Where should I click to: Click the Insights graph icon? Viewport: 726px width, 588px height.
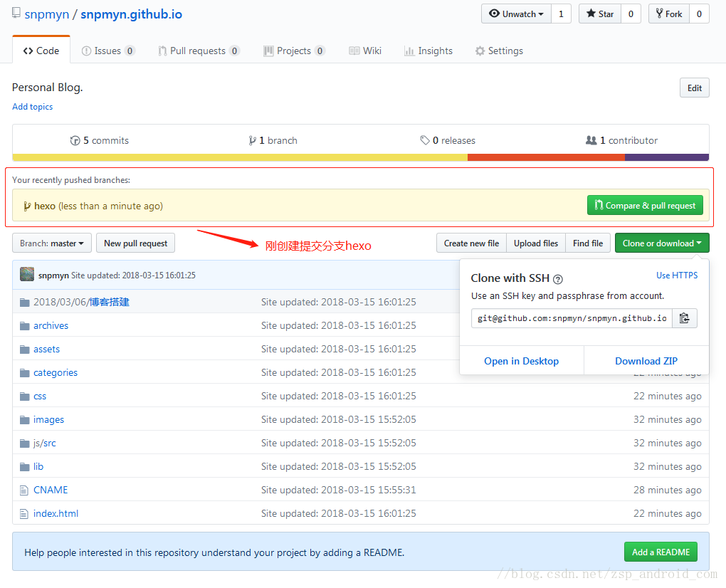click(409, 51)
